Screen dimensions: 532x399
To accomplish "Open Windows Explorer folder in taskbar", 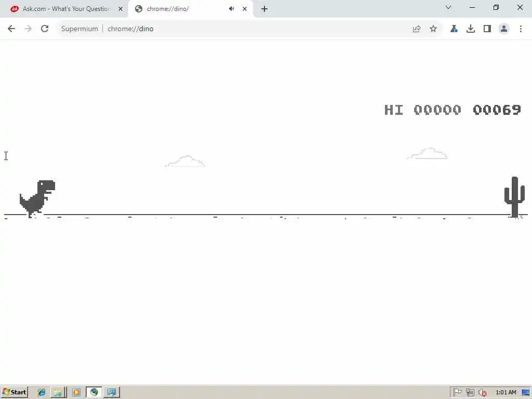I will [58, 392].
